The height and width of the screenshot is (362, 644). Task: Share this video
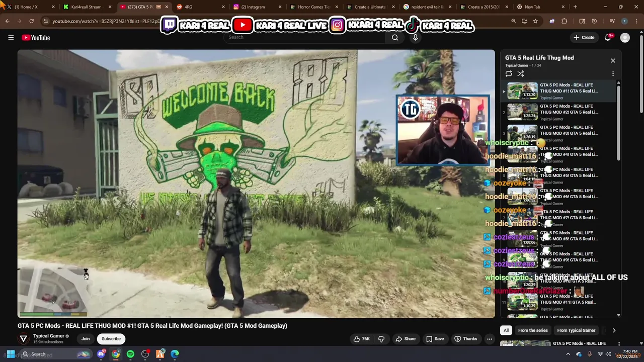pyautogui.click(x=406, y=339)
